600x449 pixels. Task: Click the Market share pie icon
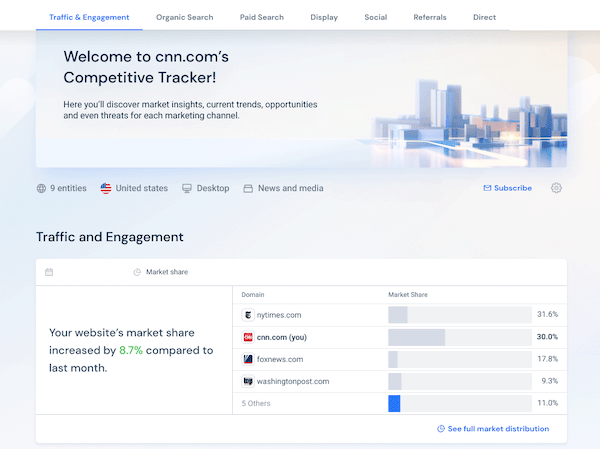tap(137, 272)
